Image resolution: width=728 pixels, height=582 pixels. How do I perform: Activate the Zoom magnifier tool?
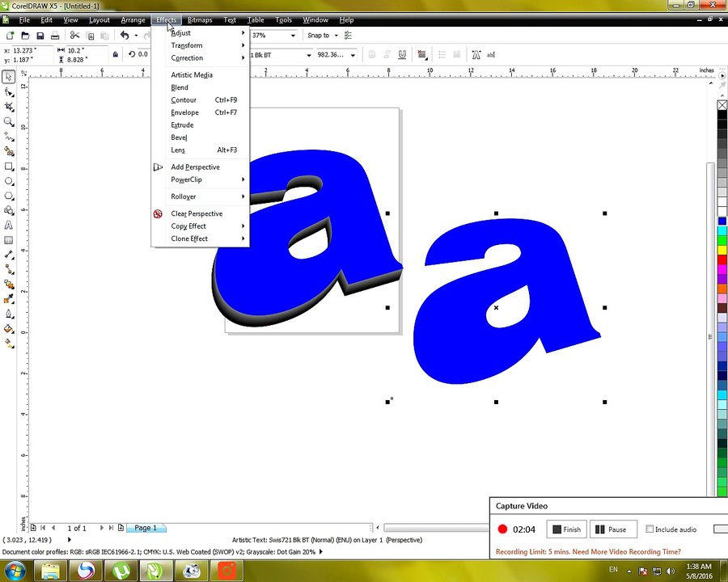pyautogui.click(x=9, y=121)
